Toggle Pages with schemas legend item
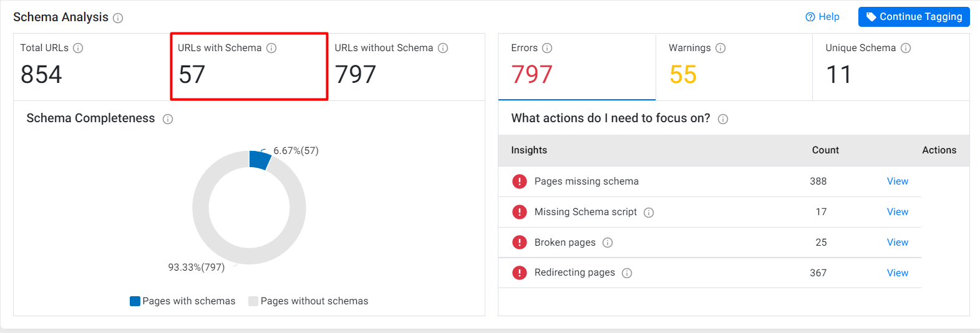 [x=183, y=301]
